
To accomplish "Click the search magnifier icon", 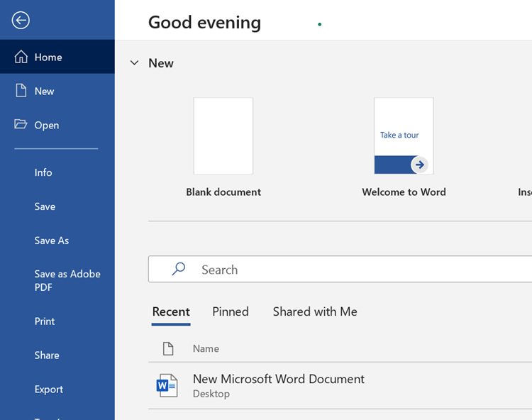I will click(179, 269).
